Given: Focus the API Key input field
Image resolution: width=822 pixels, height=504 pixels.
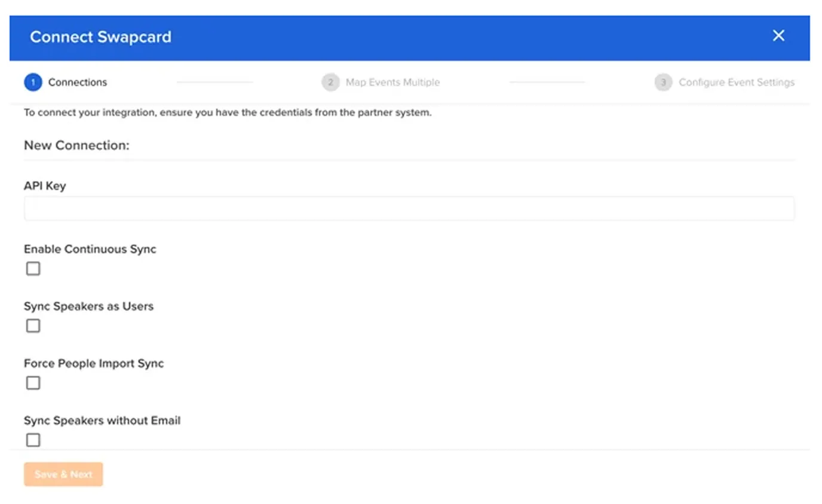Looking at the screenshot, I should 409,208.
